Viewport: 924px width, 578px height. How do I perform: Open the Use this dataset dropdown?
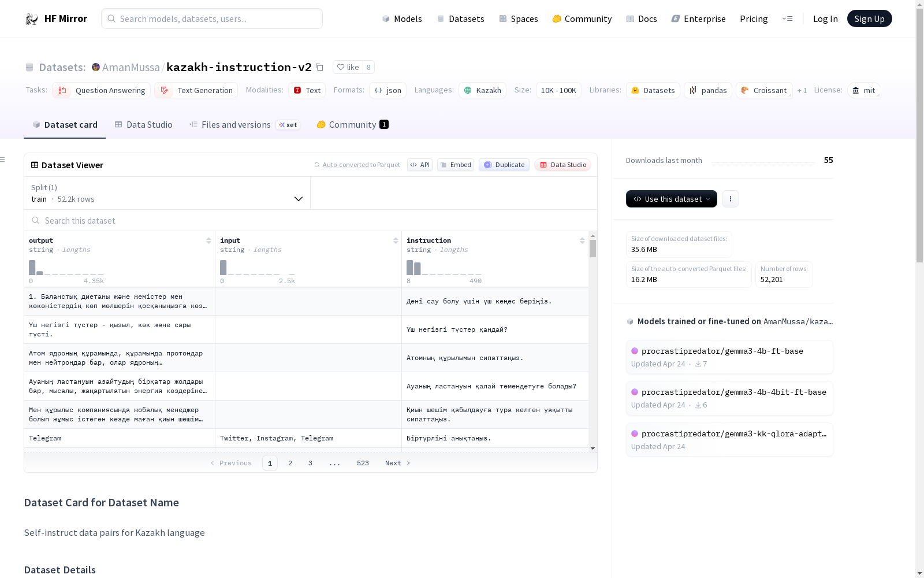click(672, 199)
